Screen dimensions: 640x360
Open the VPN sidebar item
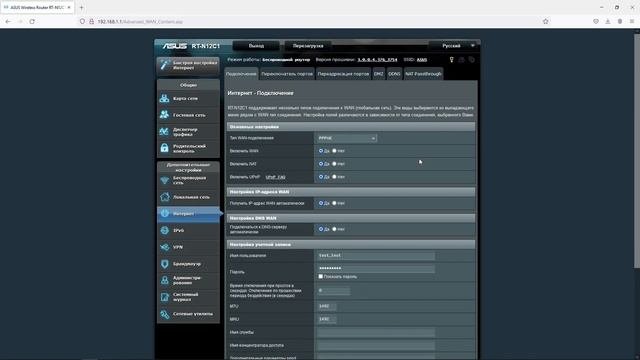188,247
